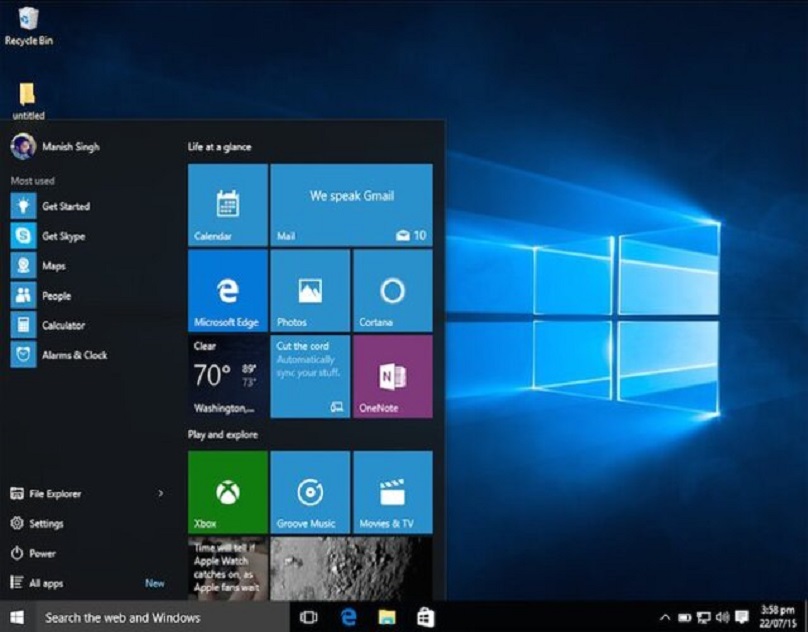Expand the File Explorer jump list arrow
Screen dimensions: 808x632
[160, 493]
